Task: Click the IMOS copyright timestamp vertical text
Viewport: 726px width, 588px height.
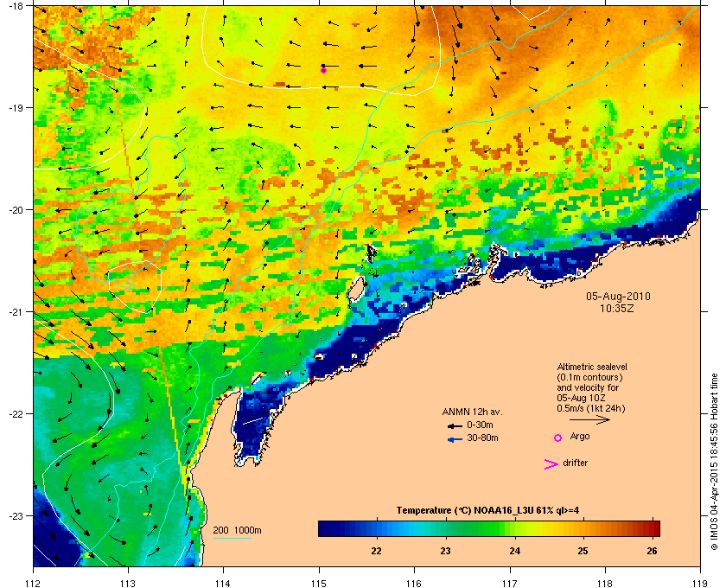Action: click(x=714, y=462)
